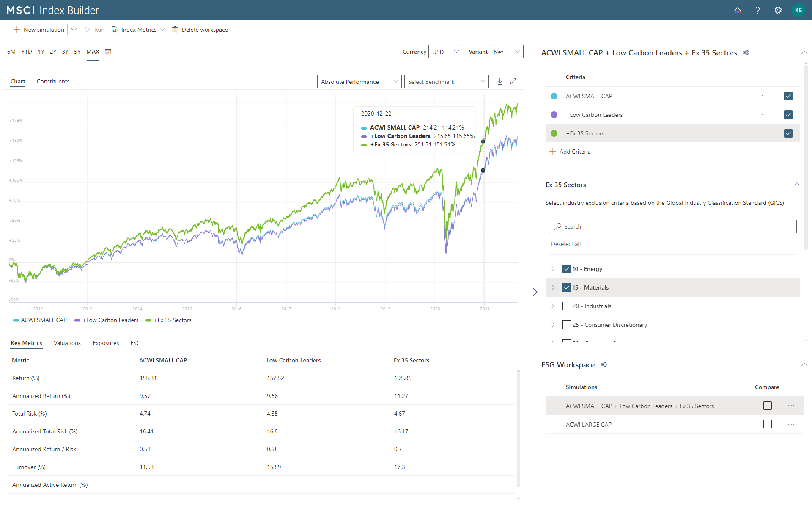Select the Chart tab
812x508 pixels.
point(18,81)
